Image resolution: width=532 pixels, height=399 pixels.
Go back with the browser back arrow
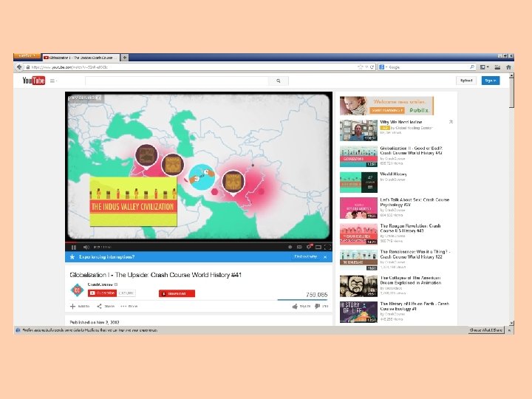19,67
